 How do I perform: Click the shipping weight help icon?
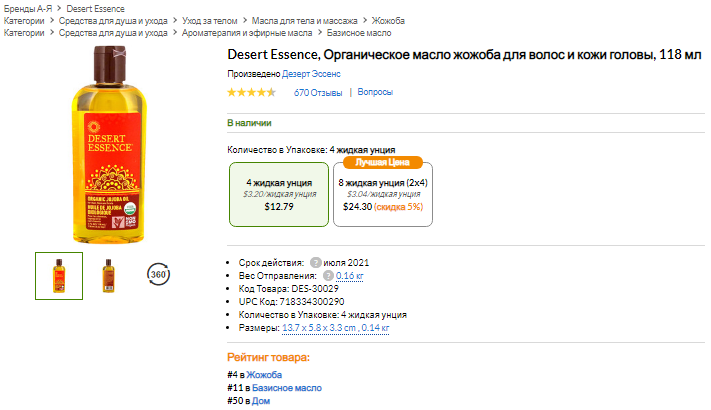coord(327,275)
